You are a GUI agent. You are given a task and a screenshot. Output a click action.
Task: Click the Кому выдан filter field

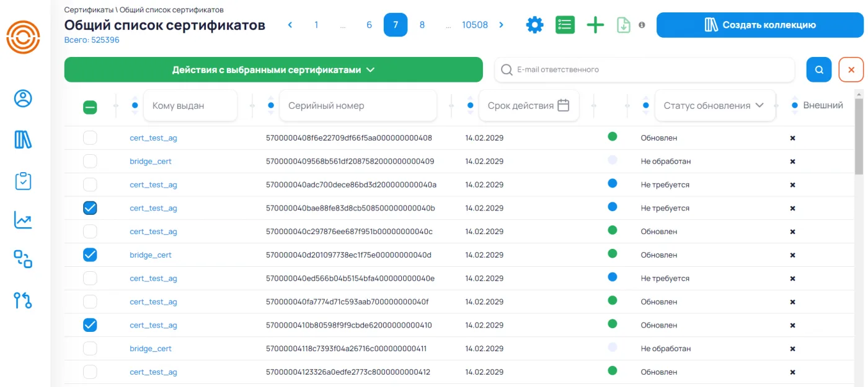click(190, 105)
